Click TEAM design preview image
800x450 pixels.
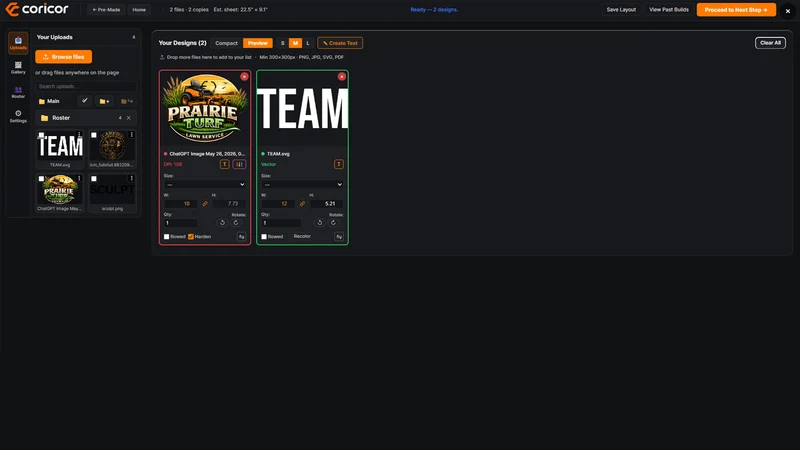(303, 109)
